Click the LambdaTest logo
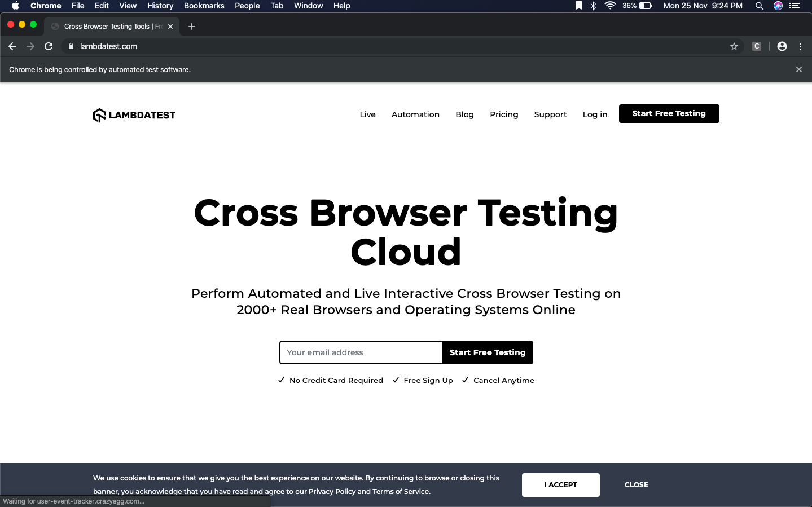This screenshot has width=812, height=507. click(134, 115)
